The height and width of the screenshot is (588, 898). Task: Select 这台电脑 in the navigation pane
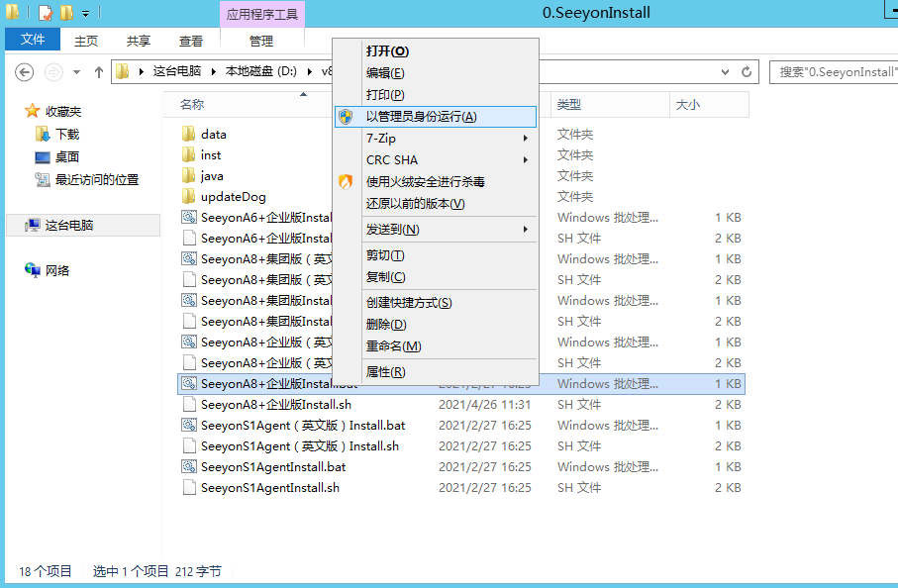pyautogui.click(x=68, y=225)
